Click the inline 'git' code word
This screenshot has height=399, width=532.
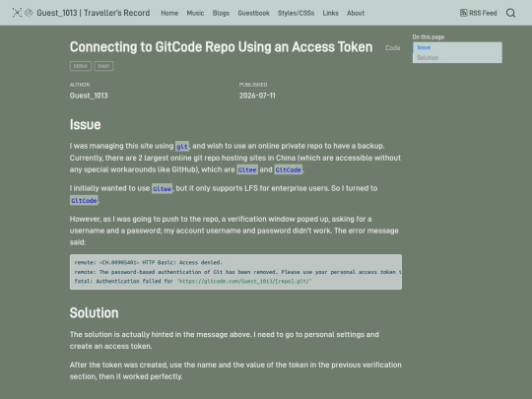click(182, 146)
